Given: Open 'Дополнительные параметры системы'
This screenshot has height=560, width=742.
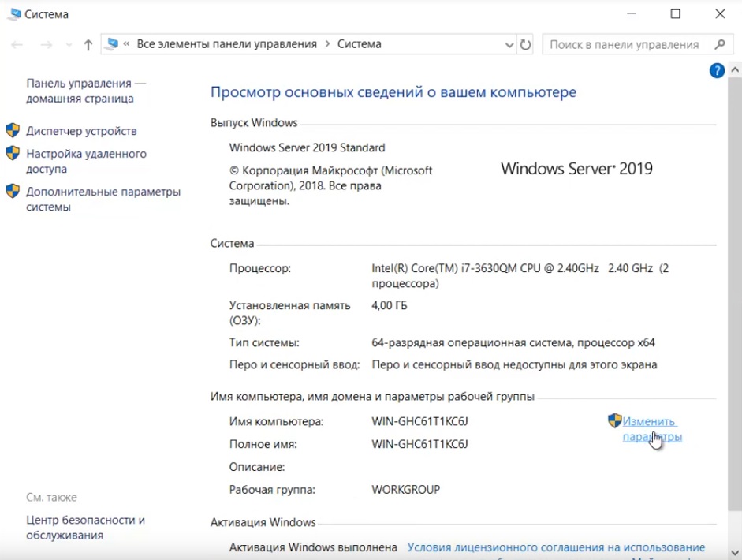Looking at the screenshot, I should coord(103,200).
